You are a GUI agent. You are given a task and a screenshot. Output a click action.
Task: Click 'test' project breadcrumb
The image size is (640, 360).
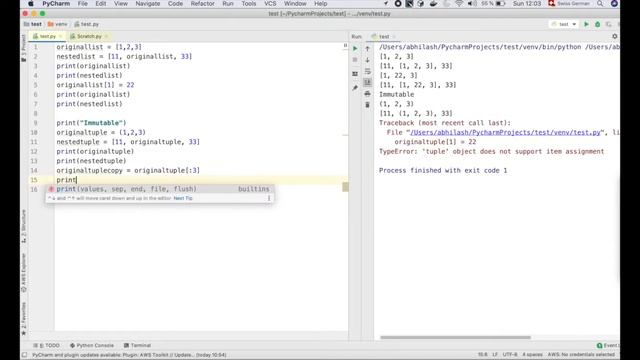33,24
